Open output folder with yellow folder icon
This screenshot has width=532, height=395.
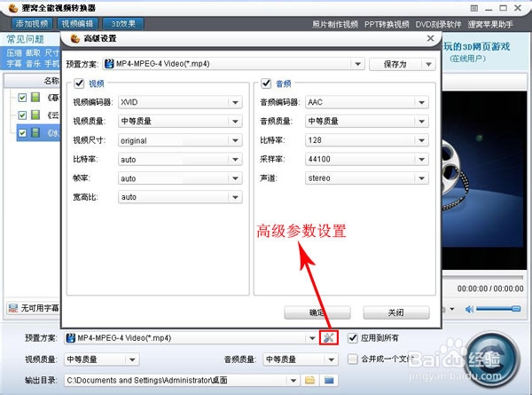tap(309, 380)
